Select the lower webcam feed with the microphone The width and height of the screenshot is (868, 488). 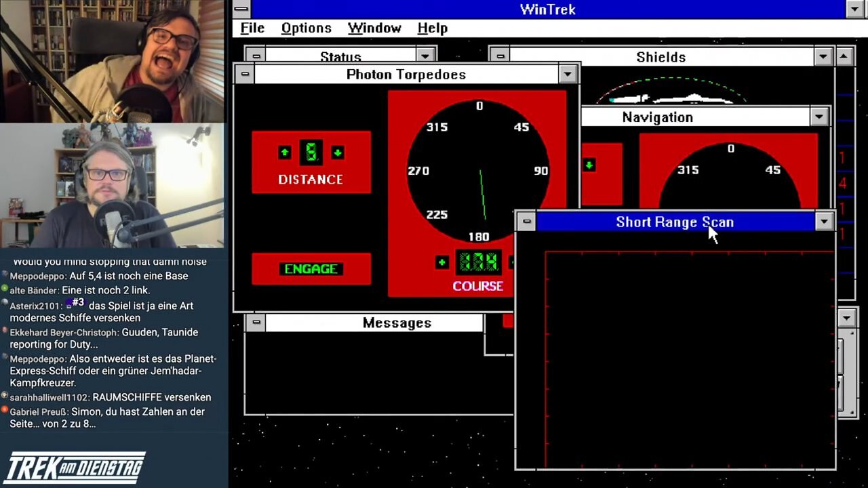coord(113,185)
